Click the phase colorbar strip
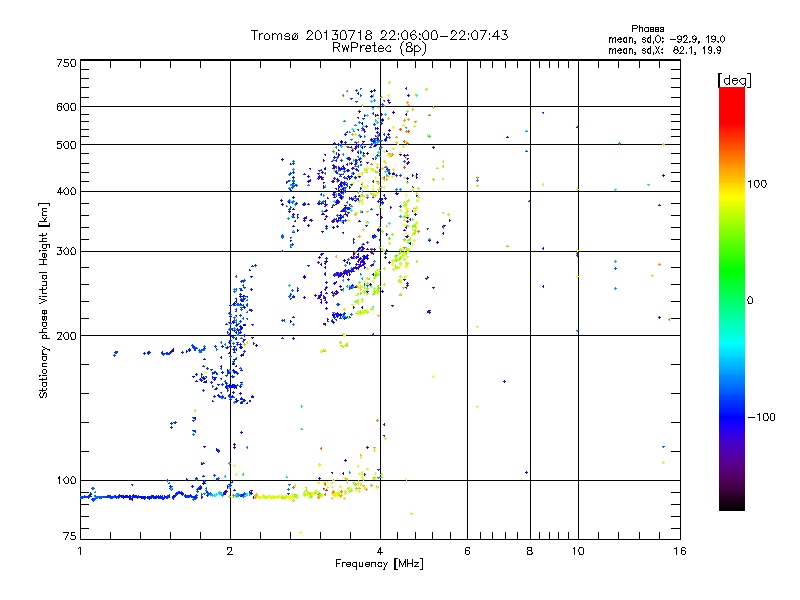 click(732, 299)
